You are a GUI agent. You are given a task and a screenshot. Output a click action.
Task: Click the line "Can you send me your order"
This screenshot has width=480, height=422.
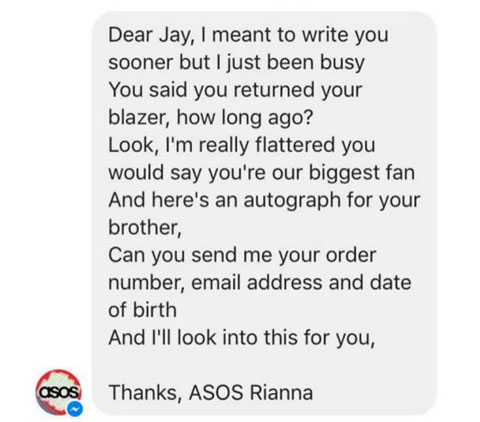click(x=242, y=255)
